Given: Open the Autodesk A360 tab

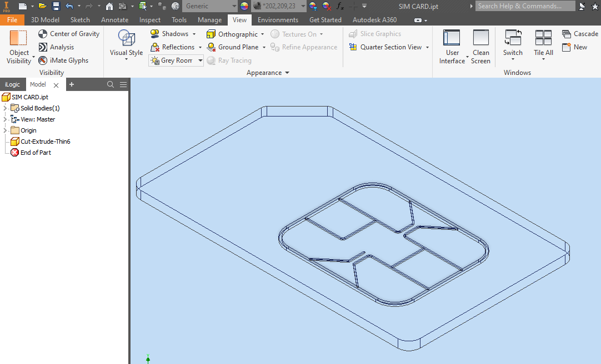Looking at the screenshot, I should click(374, 20).
